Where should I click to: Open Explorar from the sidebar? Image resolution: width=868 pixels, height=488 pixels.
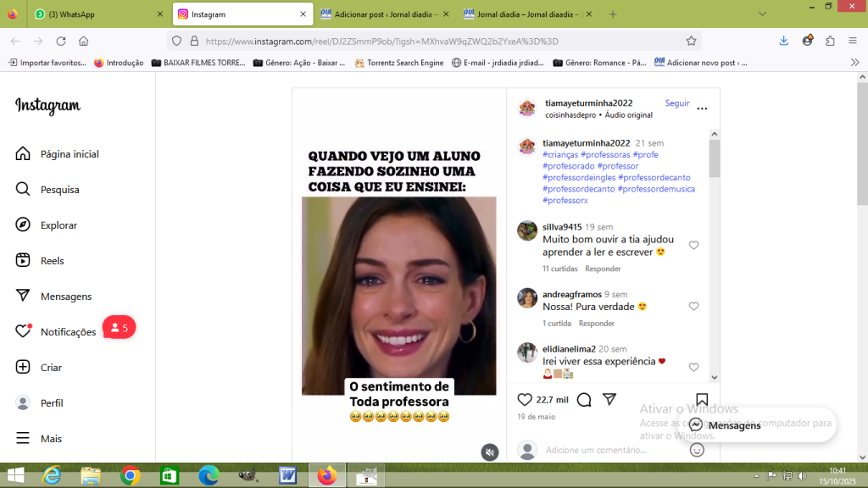[58, 225]
